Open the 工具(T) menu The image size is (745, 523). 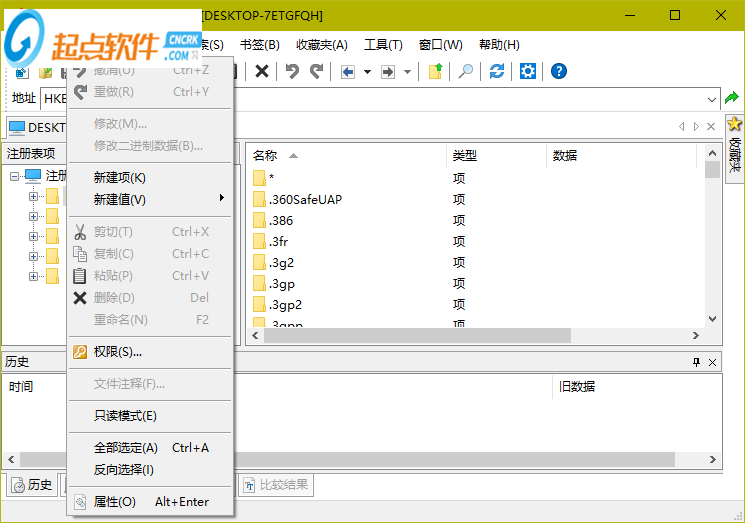(383, 45)
